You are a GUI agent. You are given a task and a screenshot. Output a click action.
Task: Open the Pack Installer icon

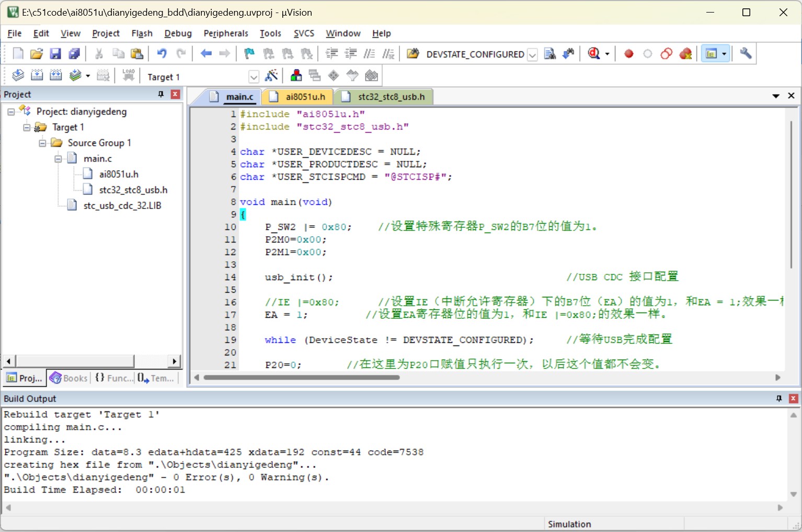[x=371, y=75]
